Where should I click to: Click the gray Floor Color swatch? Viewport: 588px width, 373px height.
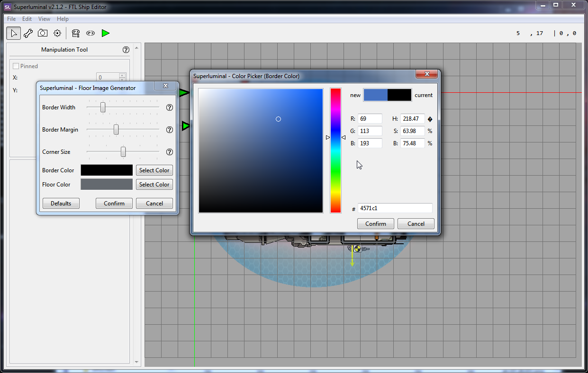tap(107, 185)
